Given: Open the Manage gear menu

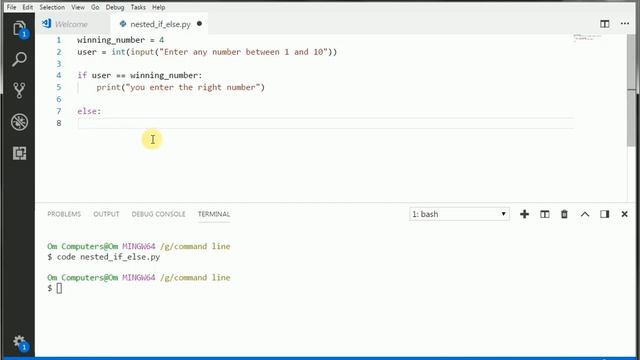Looking at the screenshot, I should (x=19, y=342).
